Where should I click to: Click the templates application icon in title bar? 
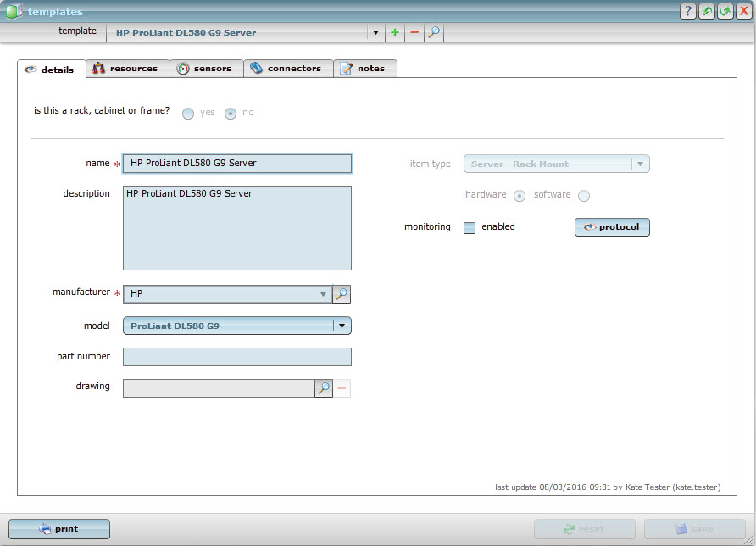(14, 11)
